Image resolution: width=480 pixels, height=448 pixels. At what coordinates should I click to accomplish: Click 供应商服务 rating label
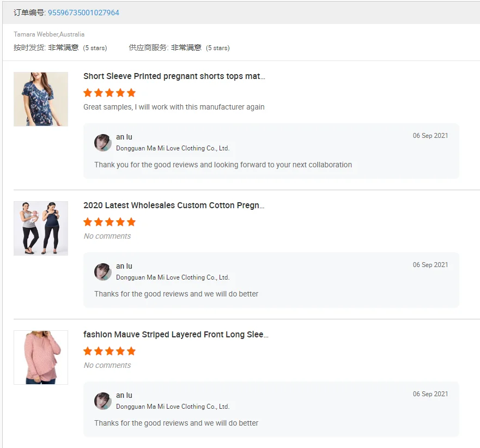(x=149, y=48)
